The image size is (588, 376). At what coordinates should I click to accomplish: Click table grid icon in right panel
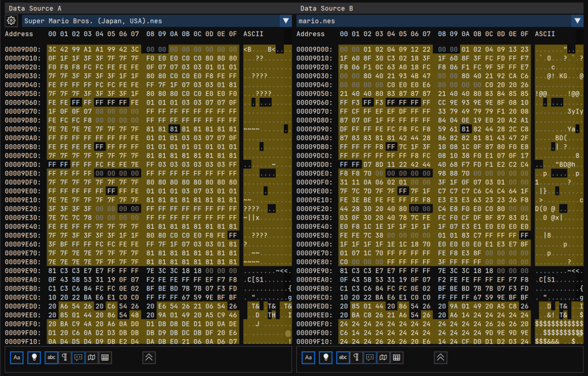click(x=397, y=357)
